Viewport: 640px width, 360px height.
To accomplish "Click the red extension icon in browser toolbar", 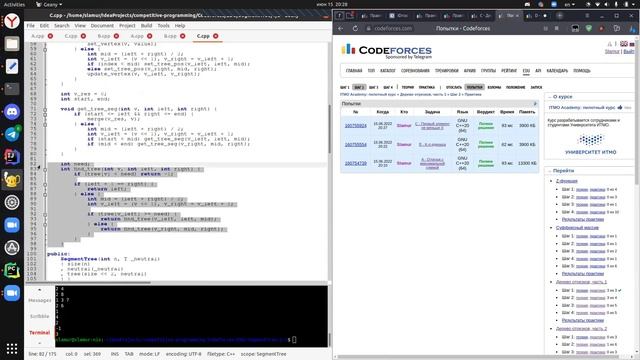I will (x=602, y=28).
